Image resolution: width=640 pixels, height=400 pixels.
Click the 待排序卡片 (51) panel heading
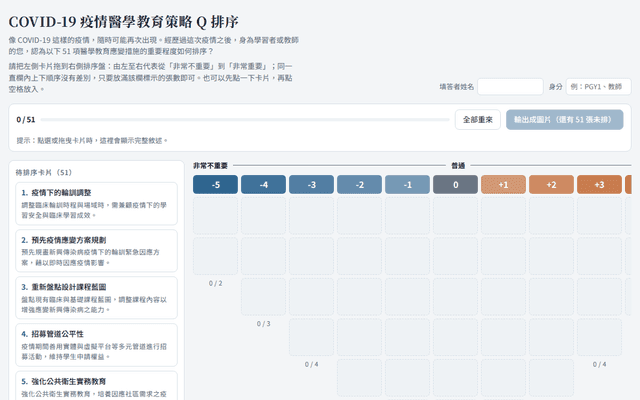[44, 172]
